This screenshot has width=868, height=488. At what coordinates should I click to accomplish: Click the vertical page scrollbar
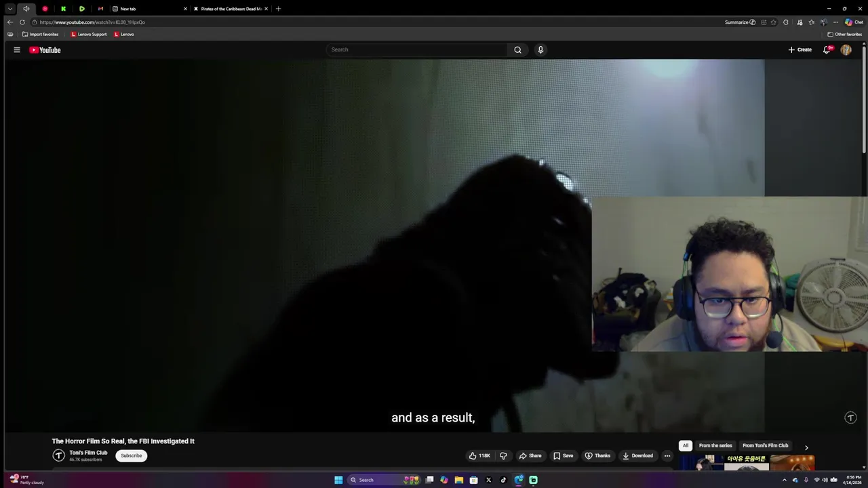coord(864,100)
